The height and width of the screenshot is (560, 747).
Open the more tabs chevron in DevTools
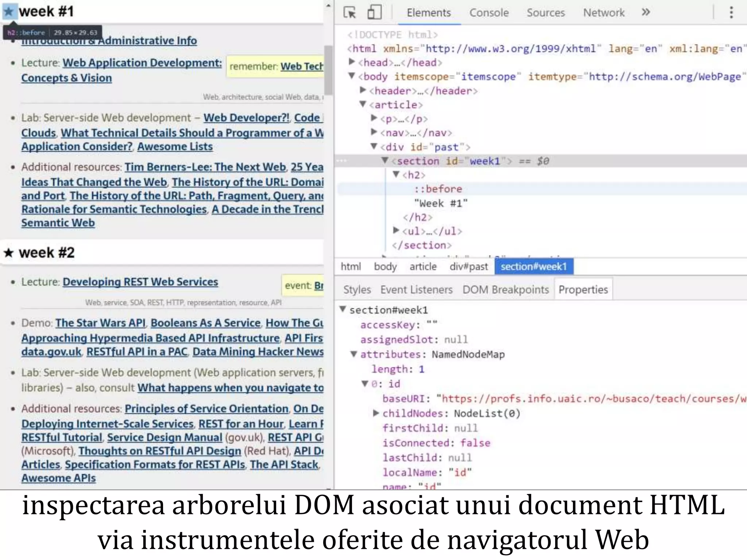pos(646,12)
